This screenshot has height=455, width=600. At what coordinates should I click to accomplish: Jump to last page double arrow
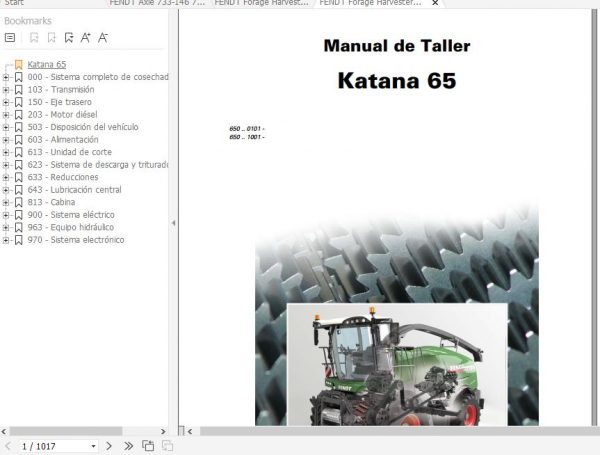tap(129, 446)
